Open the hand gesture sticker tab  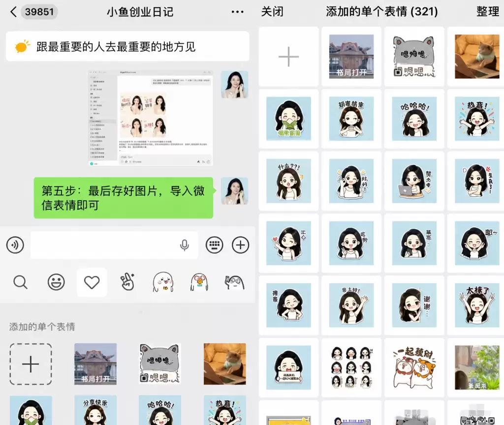(127, 282)
